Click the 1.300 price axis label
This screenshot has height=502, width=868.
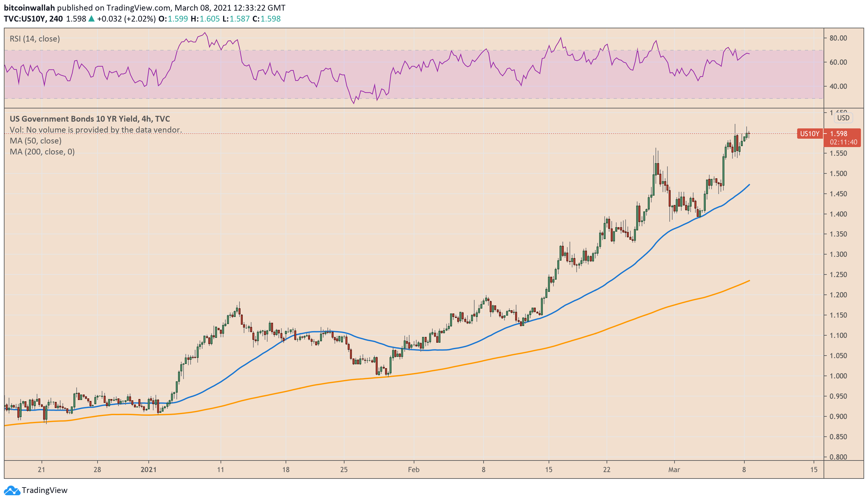(838, 255)
